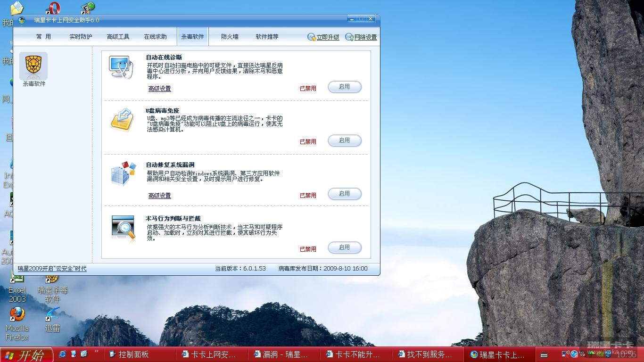Viewport: 644px width, 362px height.
Task: Switch to the 常用 tab
Action: pos(44,37)
